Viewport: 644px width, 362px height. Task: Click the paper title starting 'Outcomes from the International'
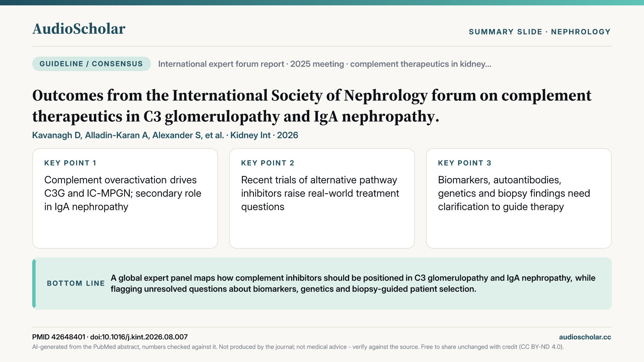[x=312, y=106]
